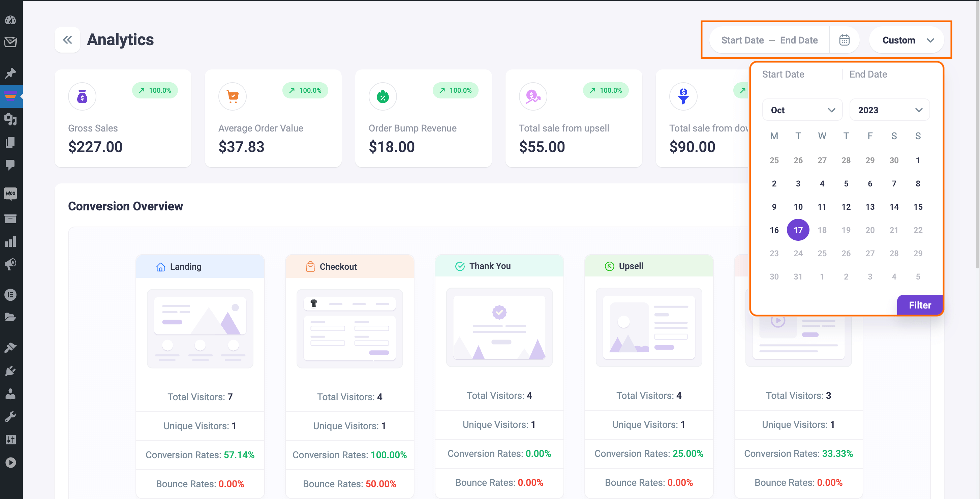This screenshot has height=499, width=980.
Task: Select the funnel builder sidebar icon
Action: pos(11,96)
